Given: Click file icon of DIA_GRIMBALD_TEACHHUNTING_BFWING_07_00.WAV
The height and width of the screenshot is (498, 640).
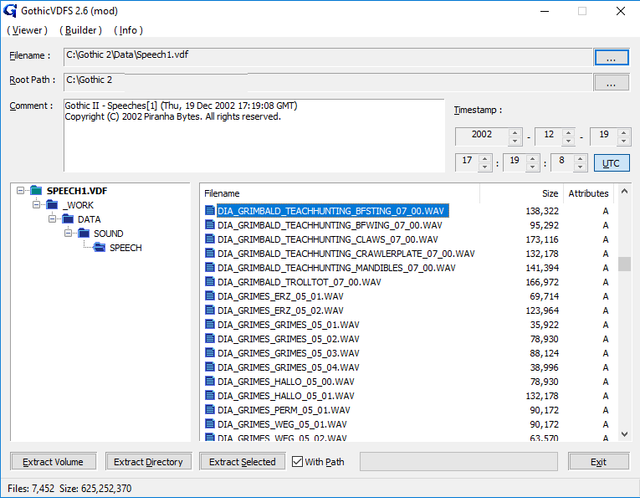Looking at the screenshot, I should [210, 225].
